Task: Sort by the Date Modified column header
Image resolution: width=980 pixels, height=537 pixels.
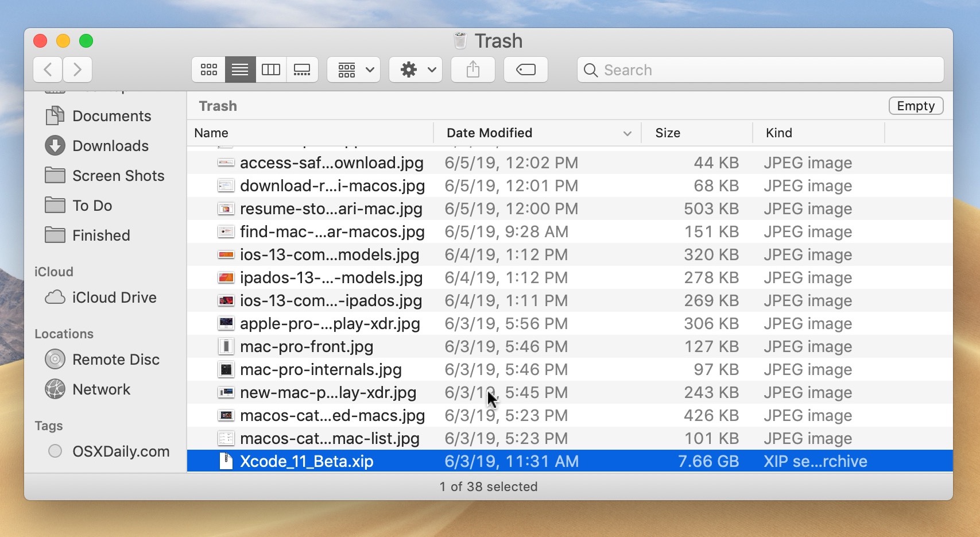Action: (x=489, y=133)
